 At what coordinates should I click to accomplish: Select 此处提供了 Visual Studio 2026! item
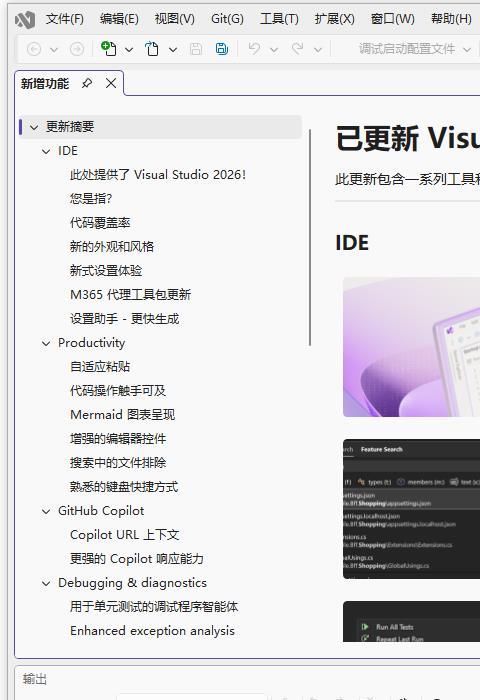[158, 175]
